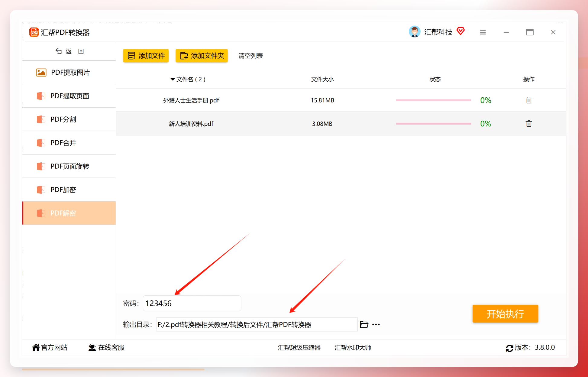
Task: Click the 添加文件 button
Action: point(146,56)
